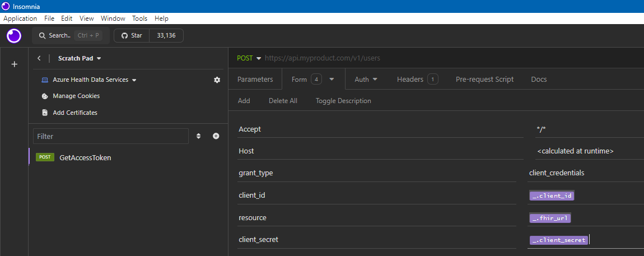Screen dimensions: 644x256
Task: Click Delete All
Action: 283,101
